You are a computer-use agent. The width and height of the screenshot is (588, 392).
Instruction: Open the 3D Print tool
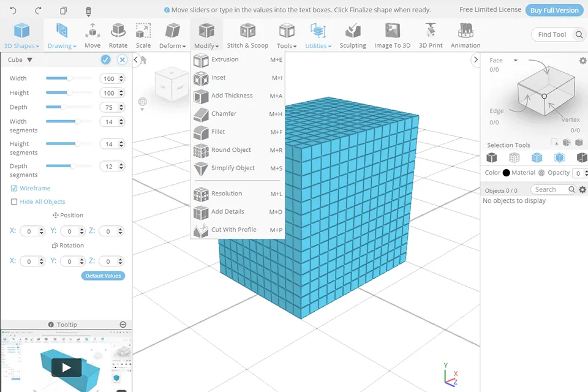coord(431,35)
